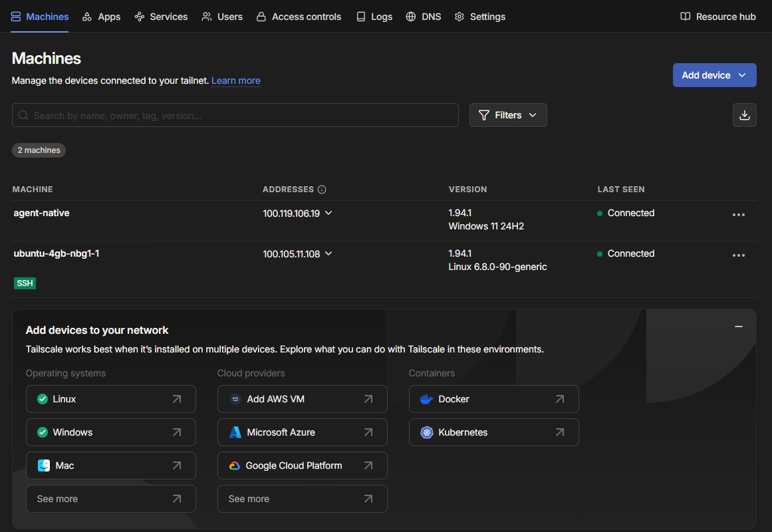Click the Kubernetes wheel icon
The image size is (772, 532).
[x=426, y=432]
